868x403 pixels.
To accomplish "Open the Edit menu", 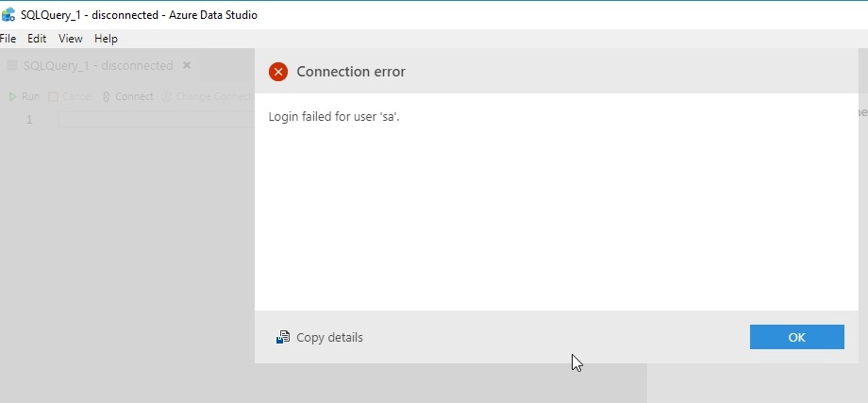I will pyautogui.click(x=37, y=39).
